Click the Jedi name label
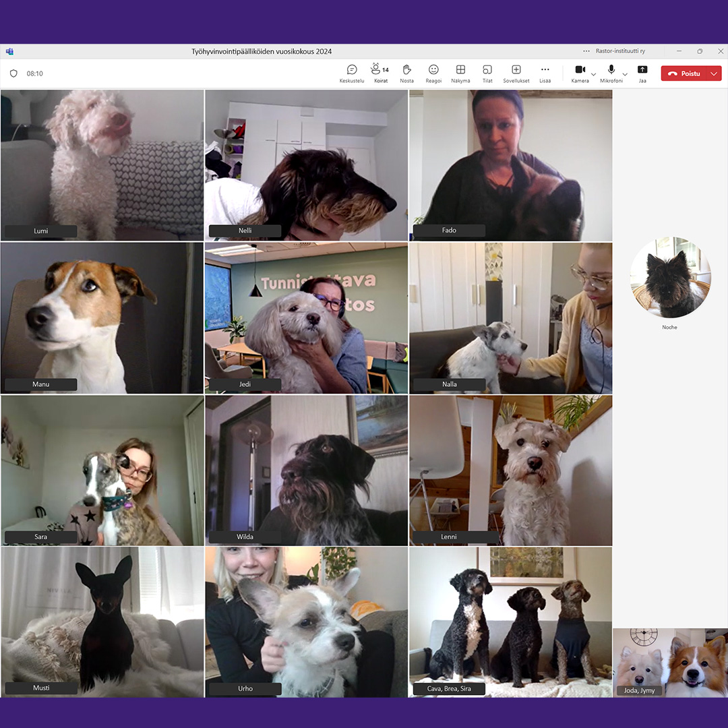Image resolution: width=728 pixels, height=728 pixels. coord(245,384)
